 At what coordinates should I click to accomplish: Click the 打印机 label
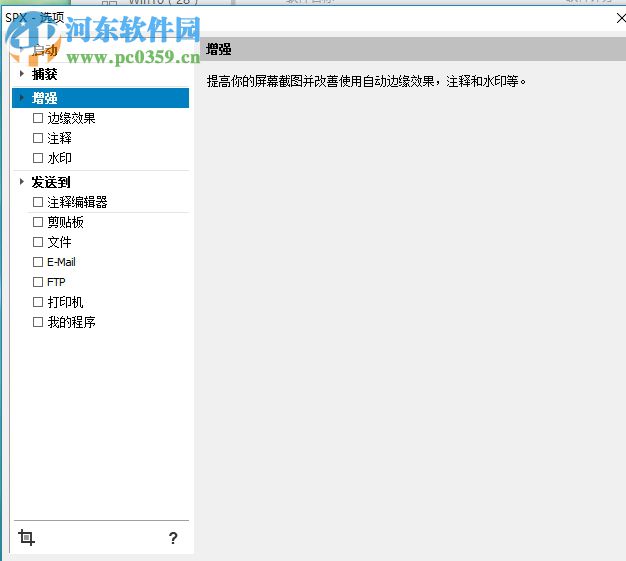pyautogui.click(x=65, y=302)
